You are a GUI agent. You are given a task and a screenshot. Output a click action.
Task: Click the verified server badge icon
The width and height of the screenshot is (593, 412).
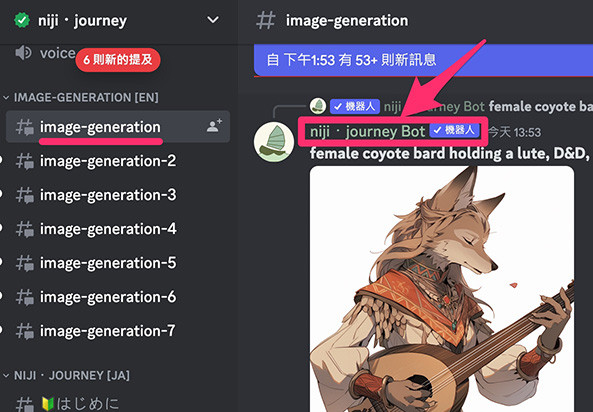pos(22,20)
